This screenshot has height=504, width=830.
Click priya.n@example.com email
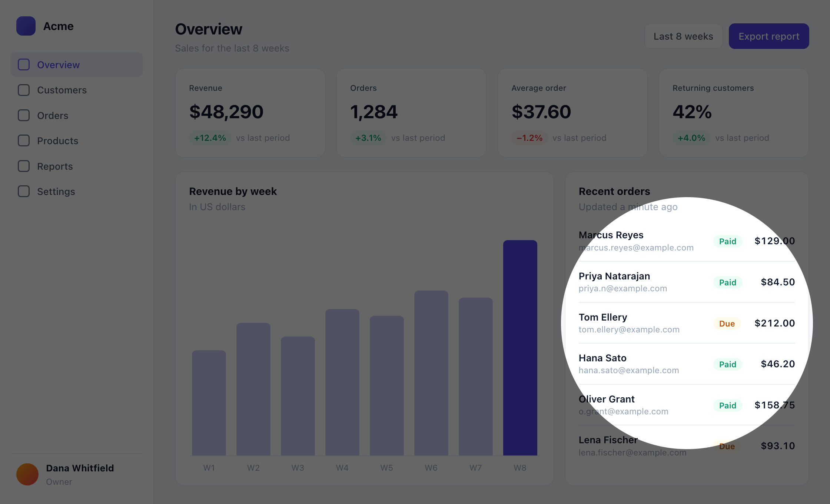pyautogui.click(x=623, y=288)
